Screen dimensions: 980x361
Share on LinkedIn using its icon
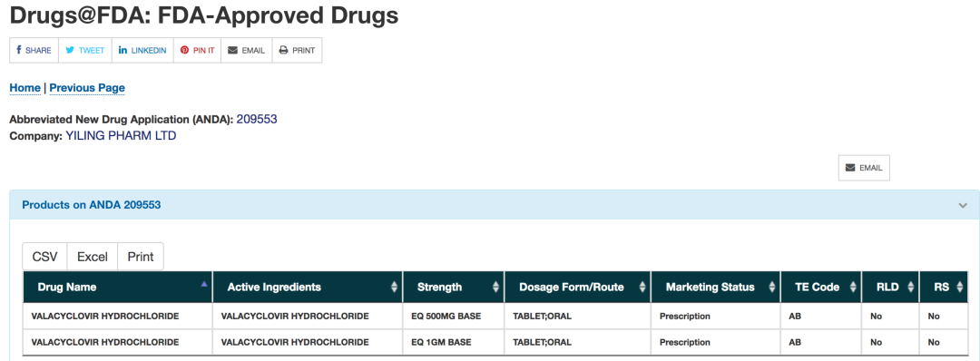[142, 51]
